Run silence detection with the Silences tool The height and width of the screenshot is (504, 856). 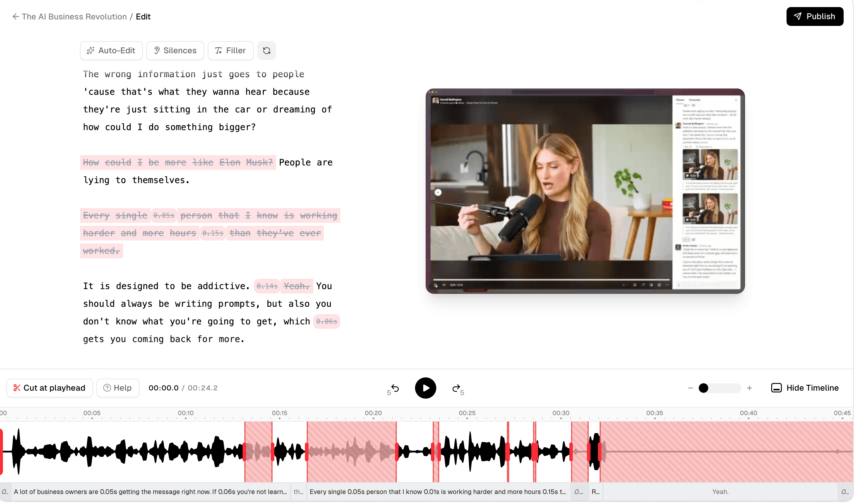175,50
